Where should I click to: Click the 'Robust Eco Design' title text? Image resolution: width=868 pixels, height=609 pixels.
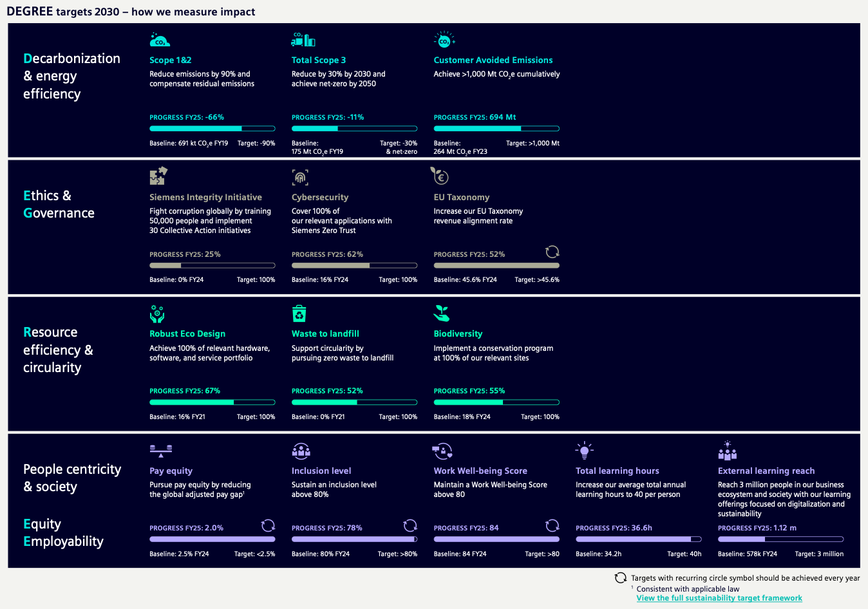pos(187,333)
